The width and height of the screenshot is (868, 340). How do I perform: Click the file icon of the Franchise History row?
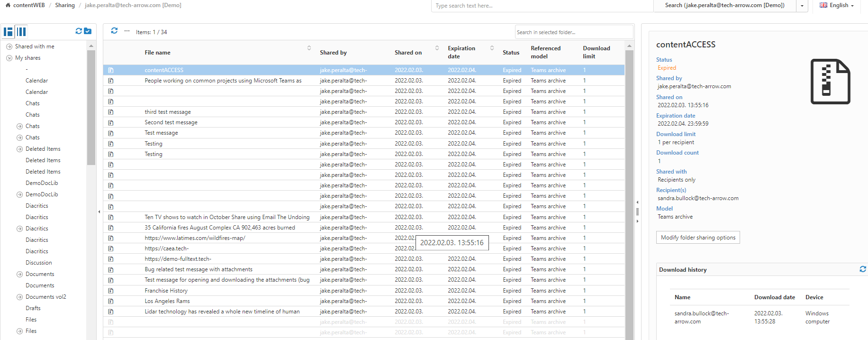coord(111,291)
